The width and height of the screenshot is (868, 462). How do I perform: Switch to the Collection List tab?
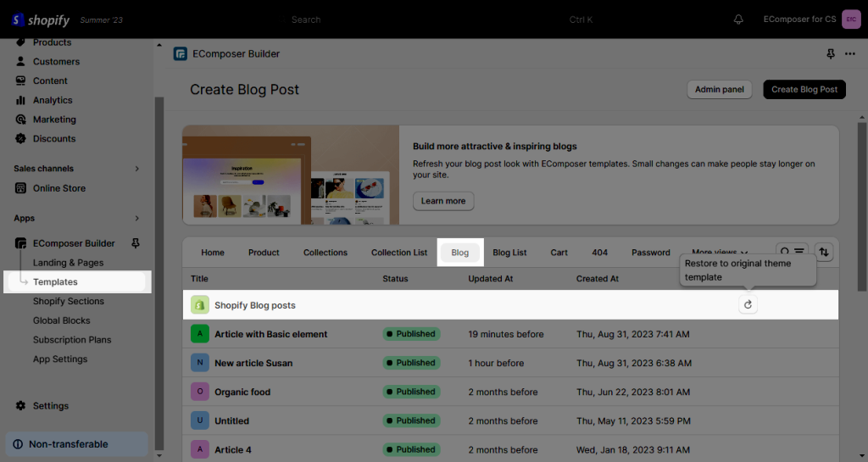click(x=399, y=253)
